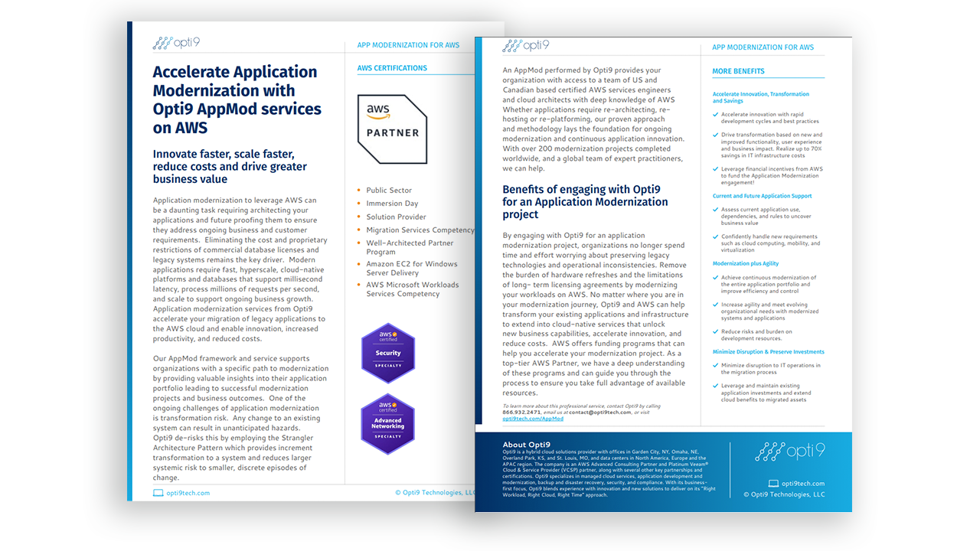
Task: Click 'MORE BENEFITS' heading
Action: 738,71
